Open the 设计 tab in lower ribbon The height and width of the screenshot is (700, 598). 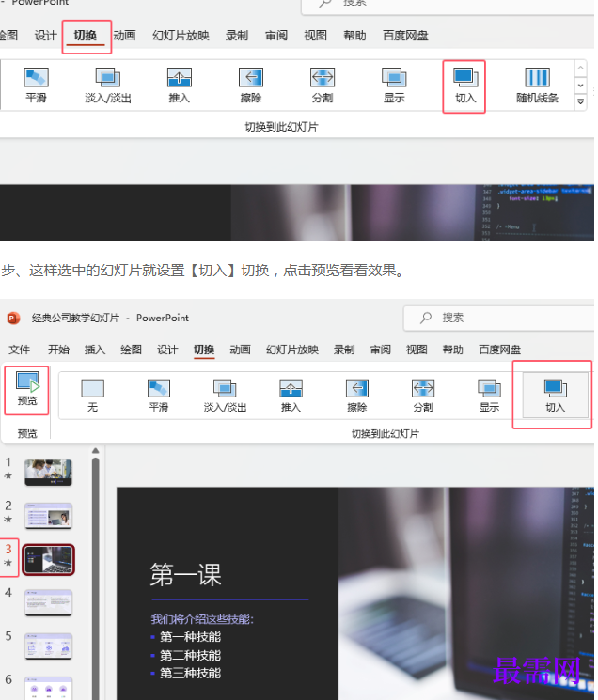[x=167, y=350]
